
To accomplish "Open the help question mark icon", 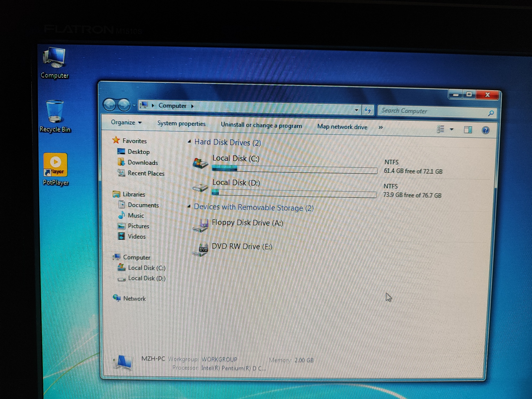I will click(485, 130).
